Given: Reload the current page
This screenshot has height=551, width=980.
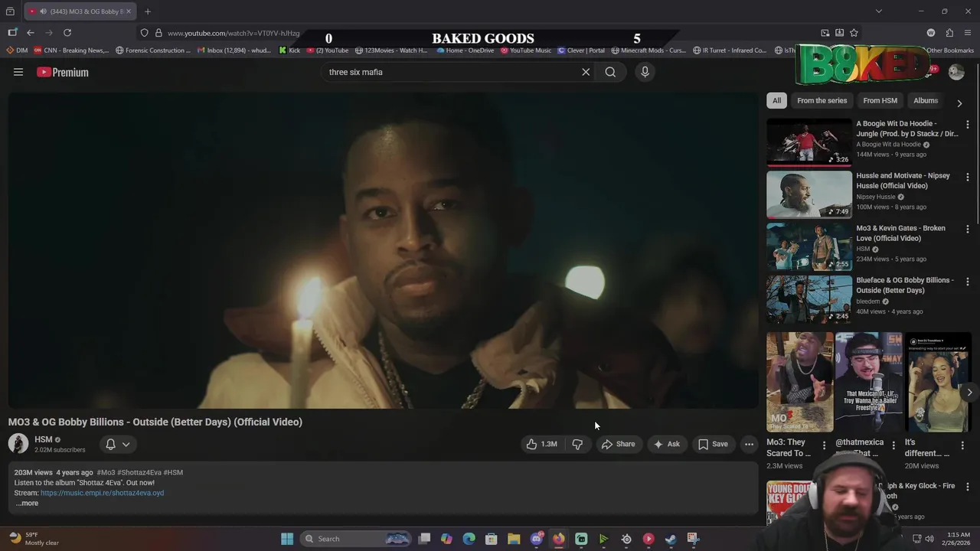Looking at the screenshot, I should pos(67,32).
